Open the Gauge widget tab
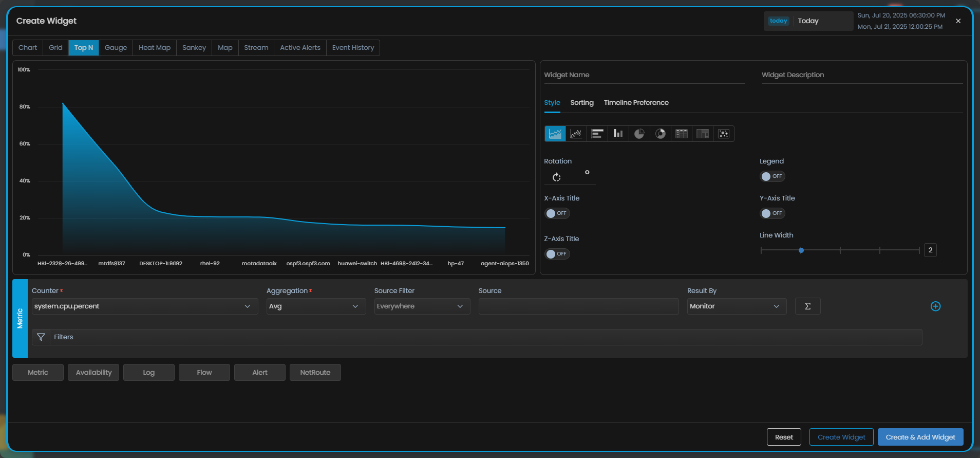980x458 pixels. [x=116, y=48]
